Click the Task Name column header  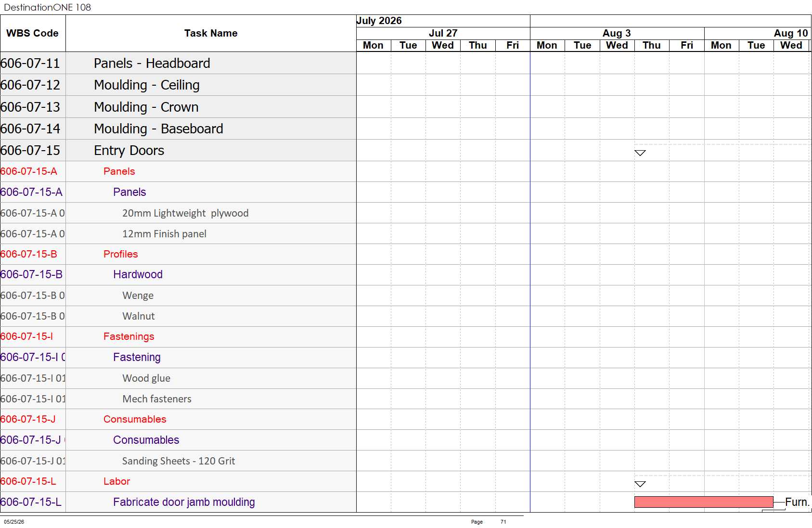pos(211,33)
